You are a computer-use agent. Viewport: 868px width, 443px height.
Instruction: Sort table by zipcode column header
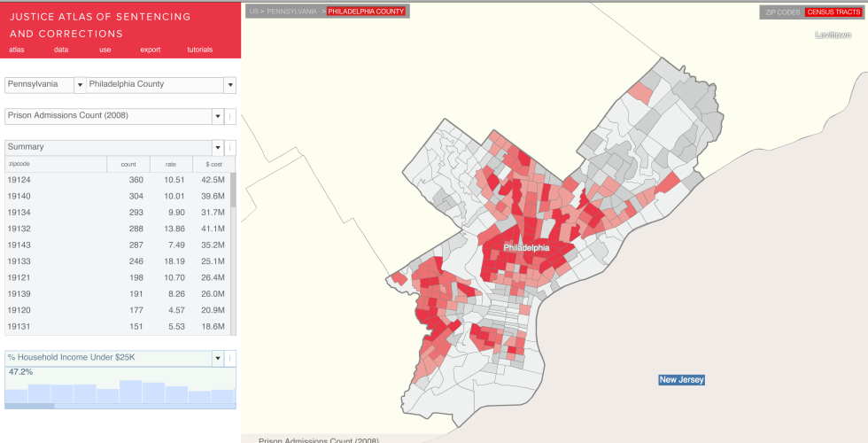point(56,165)
